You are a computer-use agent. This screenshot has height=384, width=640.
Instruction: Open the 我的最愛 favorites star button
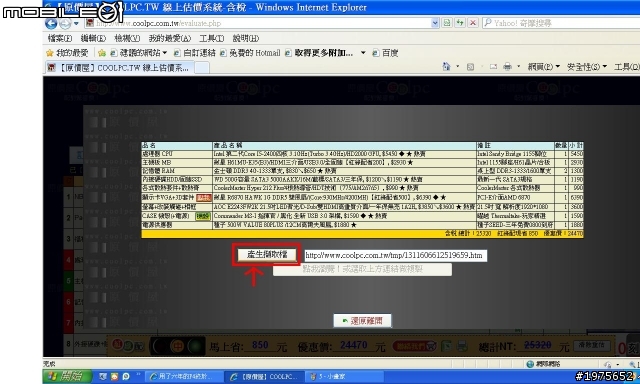click(67, 53)
